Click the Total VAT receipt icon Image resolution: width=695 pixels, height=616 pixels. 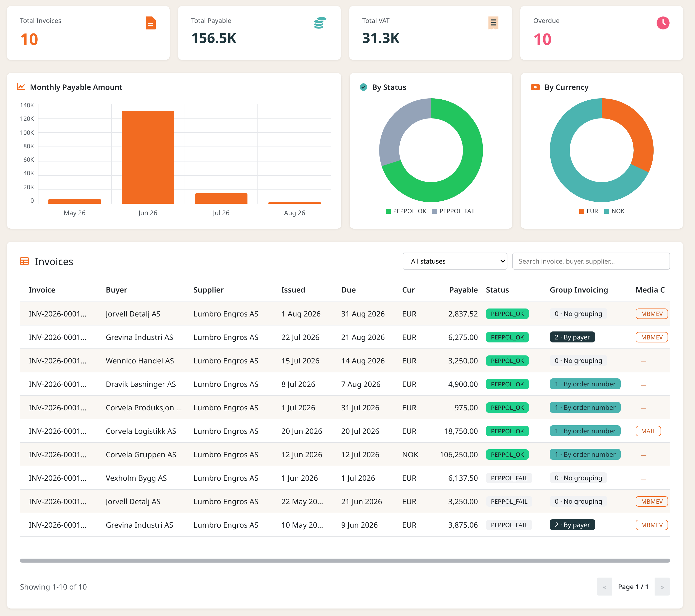pos(493,23)
